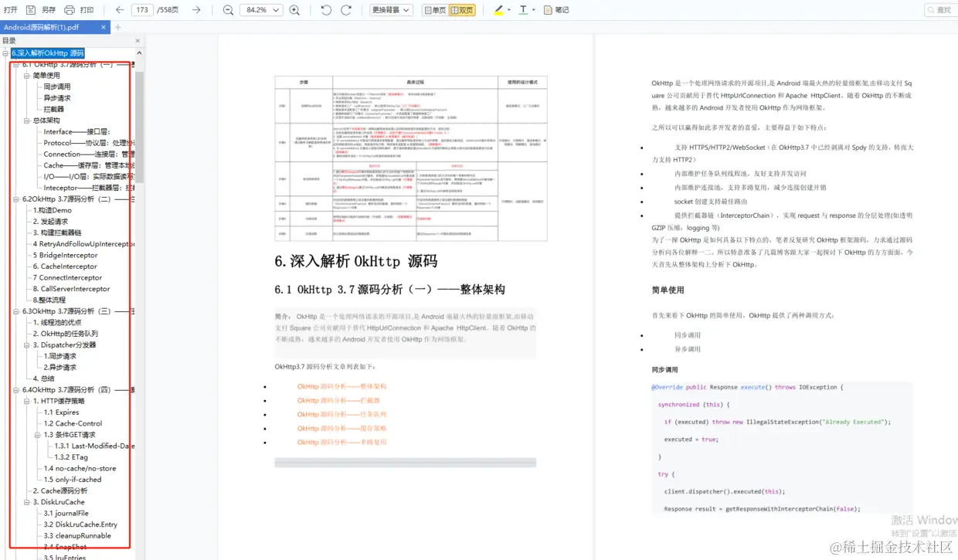
Task: Open outline entry 1.1 Expires
Action: coord(61,412)
